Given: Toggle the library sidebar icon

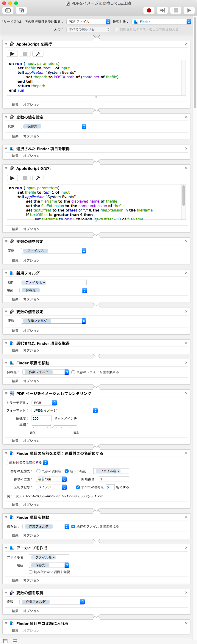Looking at the screenshot, I should [8, 10].
